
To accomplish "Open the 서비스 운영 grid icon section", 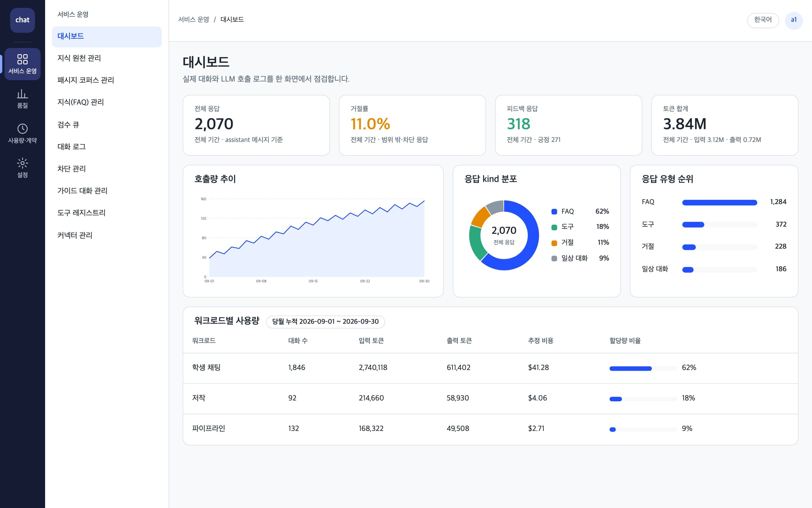I will point(23,64).
